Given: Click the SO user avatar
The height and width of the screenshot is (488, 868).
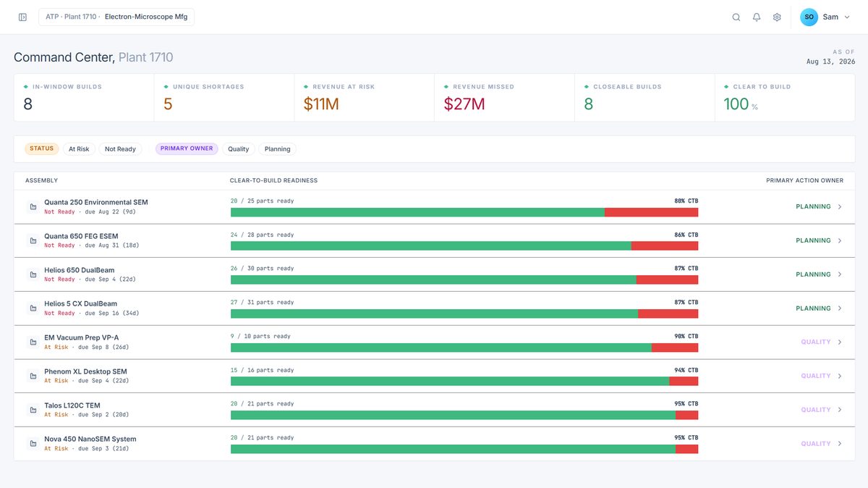Looking at the screenshot, I should tap(809, 17).
